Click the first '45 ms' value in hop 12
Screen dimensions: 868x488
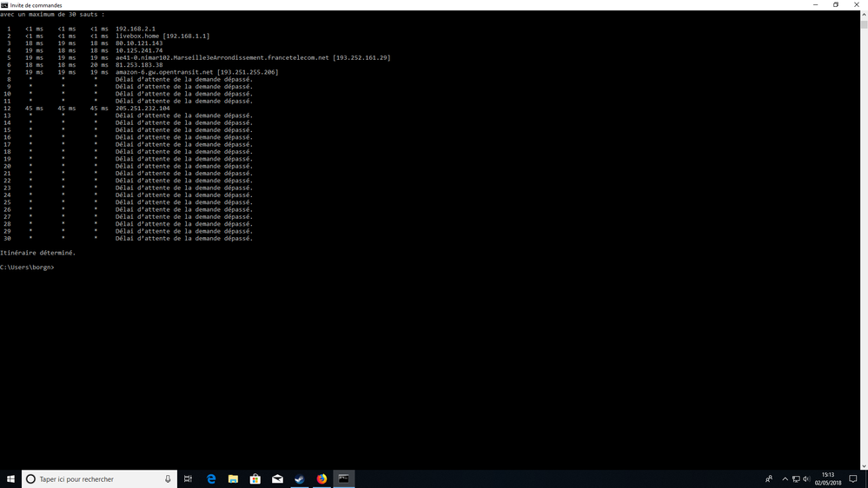[x=35, y=109]
